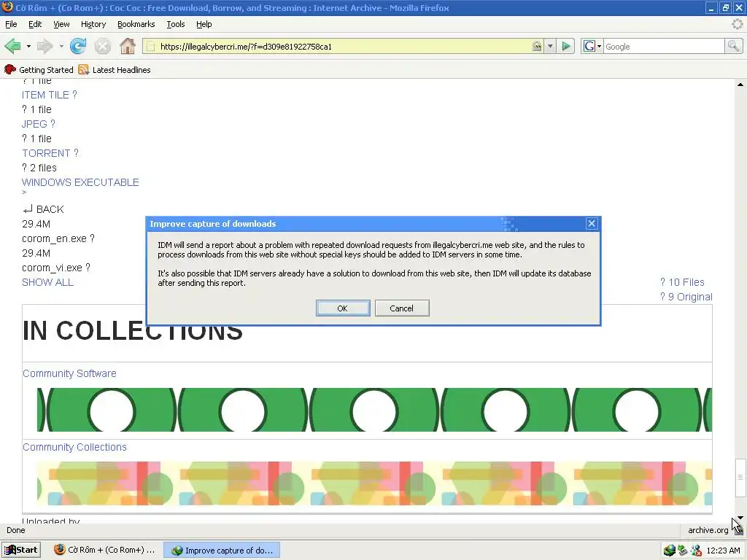The image size is (747, 560).
Task: Click the TORRENT download link
Action: pos(50,153)
